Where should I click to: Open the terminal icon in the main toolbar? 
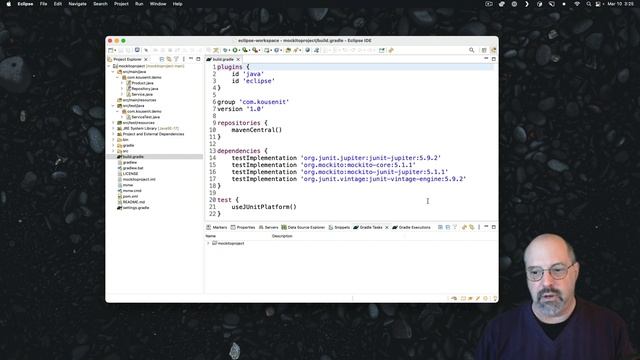click(x=137, y=50)
